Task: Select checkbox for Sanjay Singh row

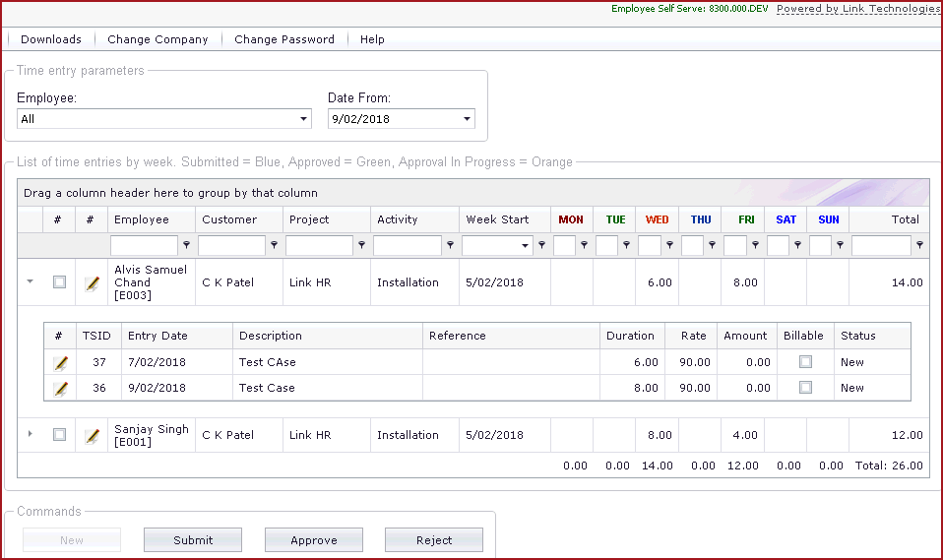Action: coord(60,434)
